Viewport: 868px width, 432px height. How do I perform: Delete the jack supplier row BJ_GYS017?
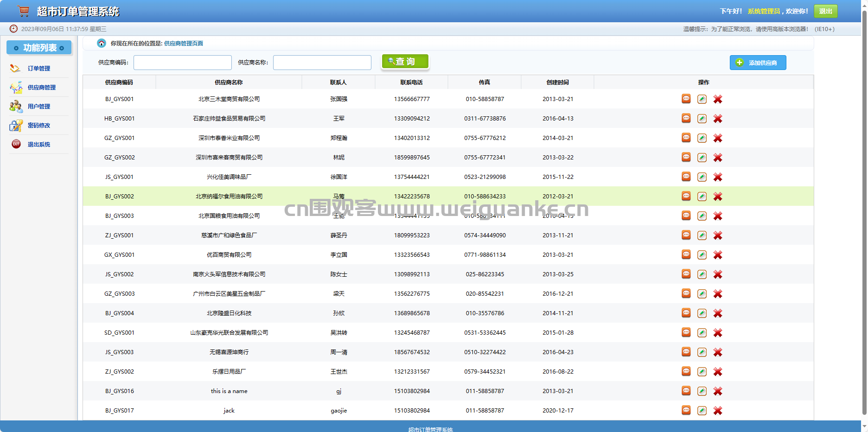point(718,411)
